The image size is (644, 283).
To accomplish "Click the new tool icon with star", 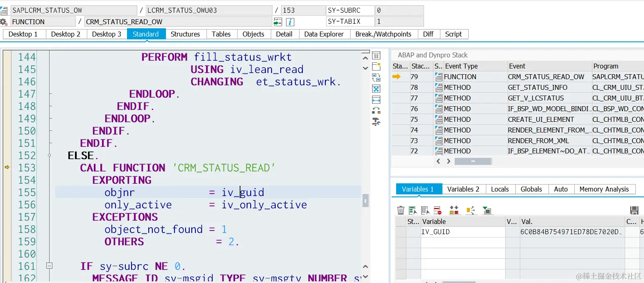I will 376,66.
